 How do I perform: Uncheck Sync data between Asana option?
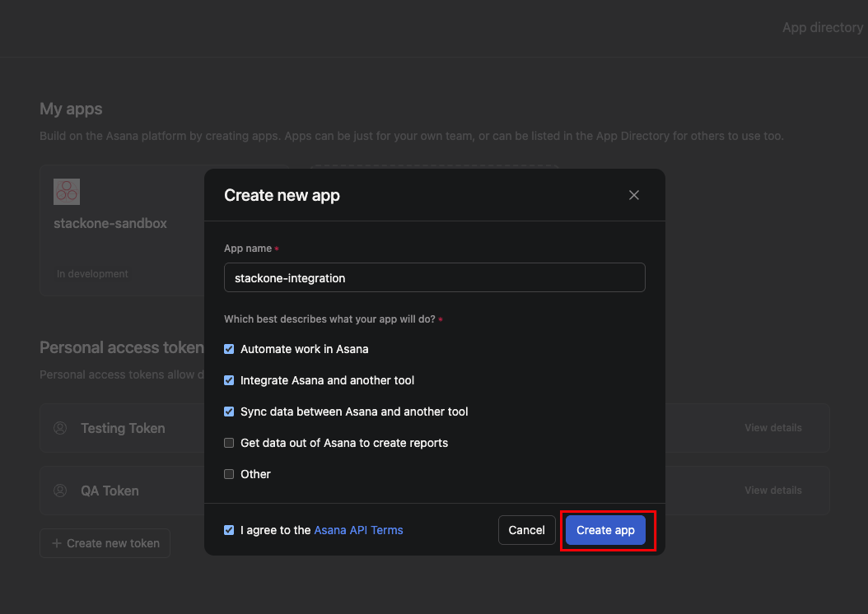point(228,412)
